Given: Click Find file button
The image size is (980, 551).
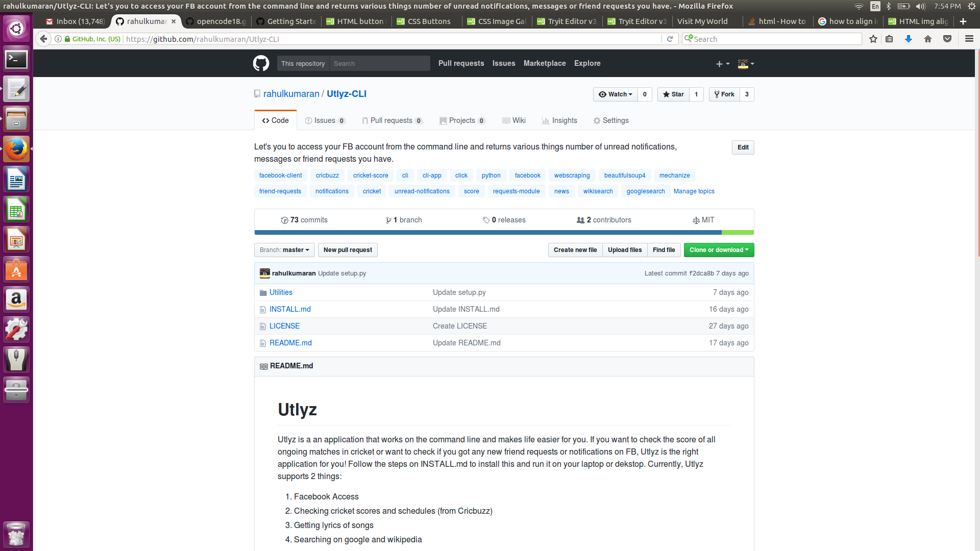Looking at the screenshot, I should 664,250.
